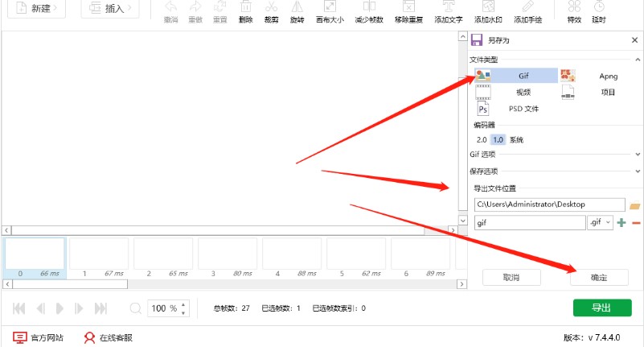Viewport: 644px width, 347px height.
Task: Click the zoom magnifier icon
Action: pyautogui.click(x=136, y=308)
